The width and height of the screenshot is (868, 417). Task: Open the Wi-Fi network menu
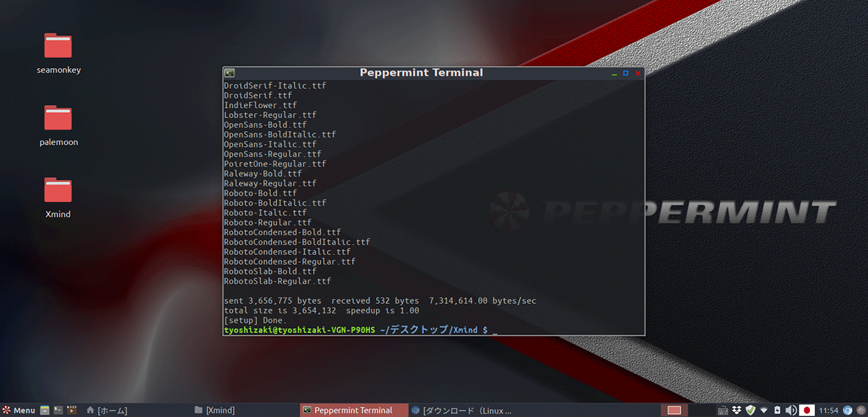(764, 410)
